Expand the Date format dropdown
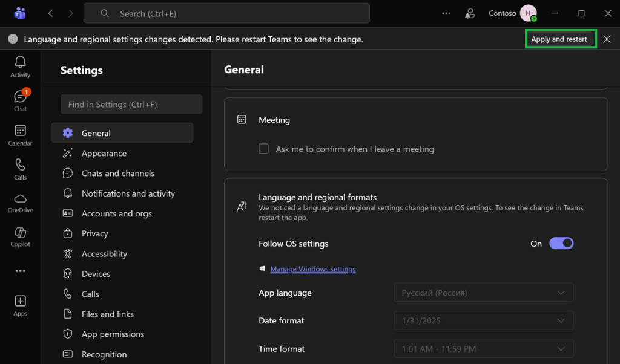The width and height of the screenshot is (620, 364). [x=484, y=320]
